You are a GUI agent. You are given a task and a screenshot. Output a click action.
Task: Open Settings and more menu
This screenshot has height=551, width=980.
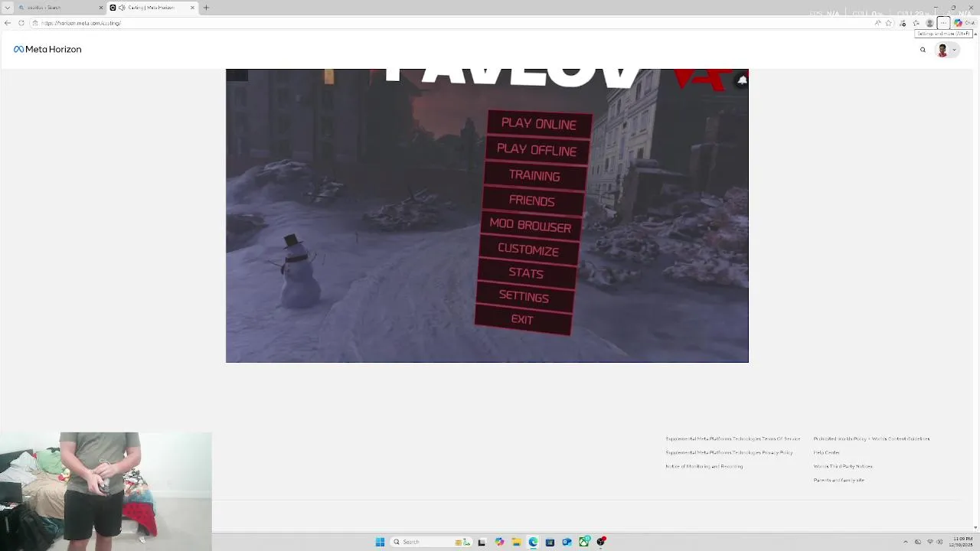point(944,23)
